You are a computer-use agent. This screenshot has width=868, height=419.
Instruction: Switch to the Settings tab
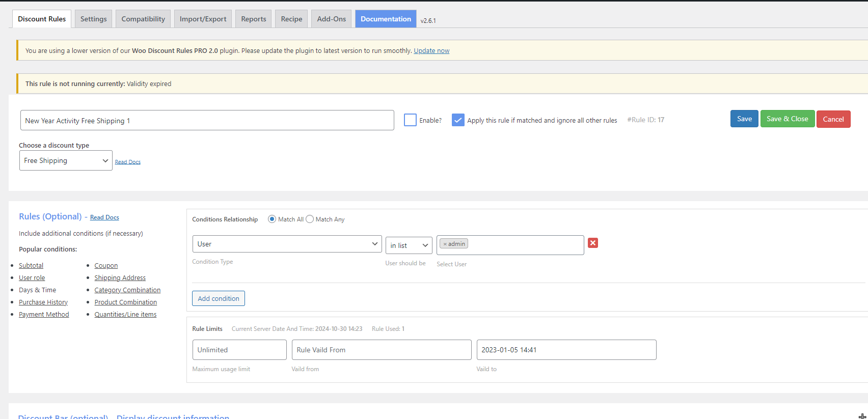tap(94, 19)
